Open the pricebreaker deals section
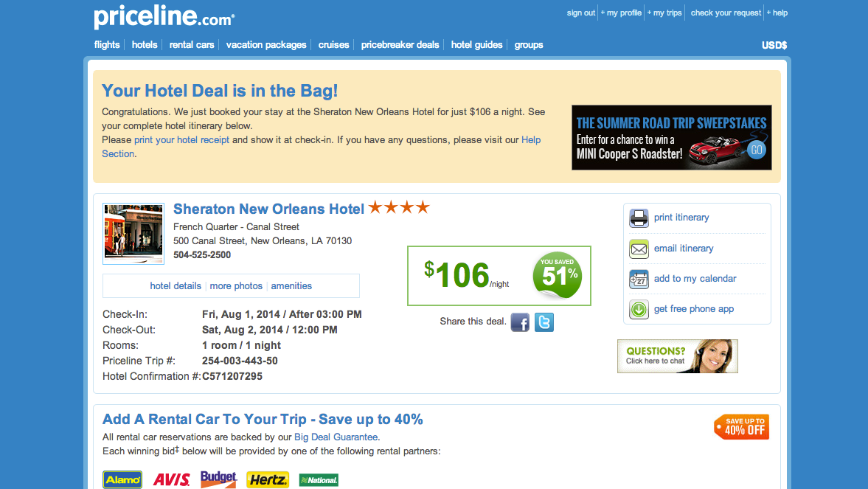The height and width of the screenshot is (489, 868). click(x=400, y=45)
